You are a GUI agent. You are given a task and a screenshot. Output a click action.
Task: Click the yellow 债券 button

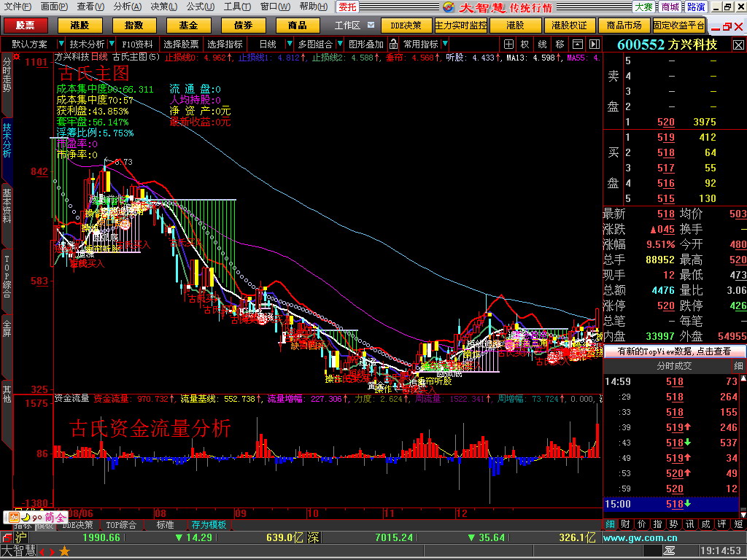(243, 26)
